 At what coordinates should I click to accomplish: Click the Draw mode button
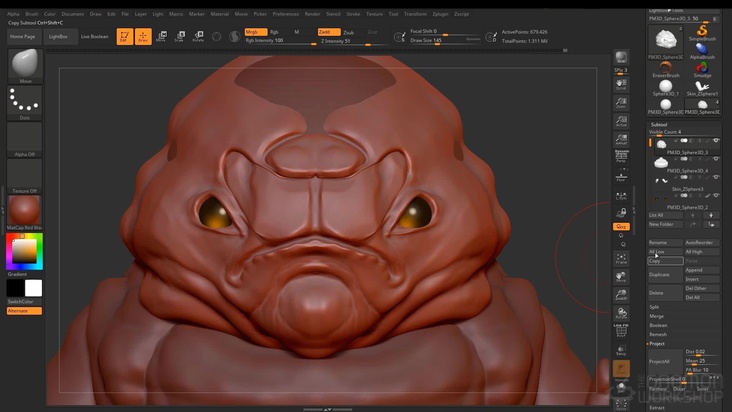click(x=143, y=36)
